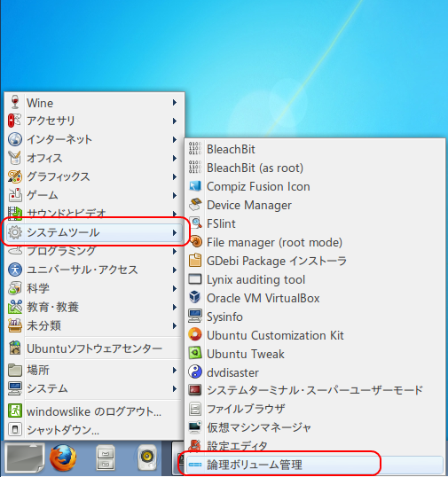Image resolution: width=448 pixels, height=477 pixels.
Task: Click windowslike のログアウト...
Action: tap(94, 411)
